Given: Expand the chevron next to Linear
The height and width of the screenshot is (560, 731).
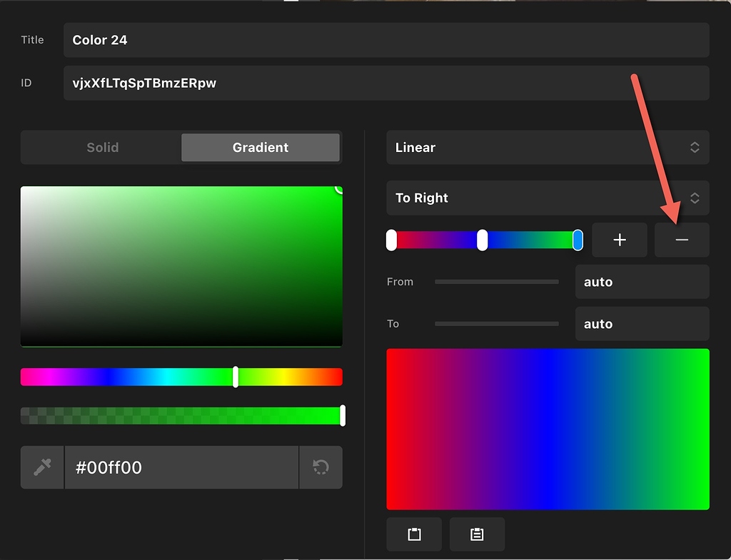Looking at the screenshot, I should [695, 148].
